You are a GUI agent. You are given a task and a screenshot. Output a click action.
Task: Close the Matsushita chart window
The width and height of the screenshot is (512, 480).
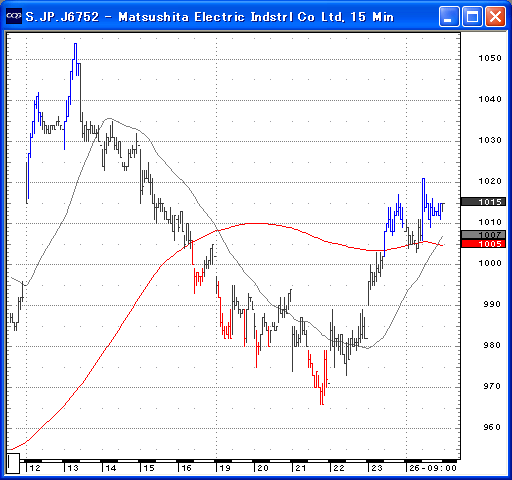pos(495,16)
